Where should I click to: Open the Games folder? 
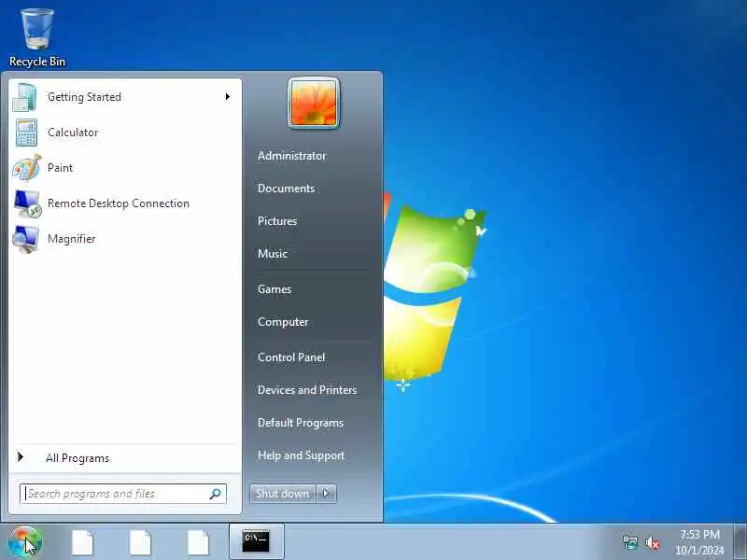[275, 289]
